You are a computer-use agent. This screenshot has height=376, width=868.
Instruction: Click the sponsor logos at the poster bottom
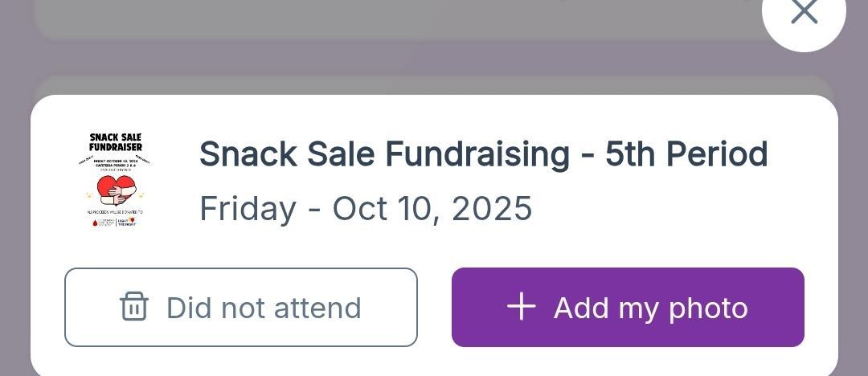115,222
